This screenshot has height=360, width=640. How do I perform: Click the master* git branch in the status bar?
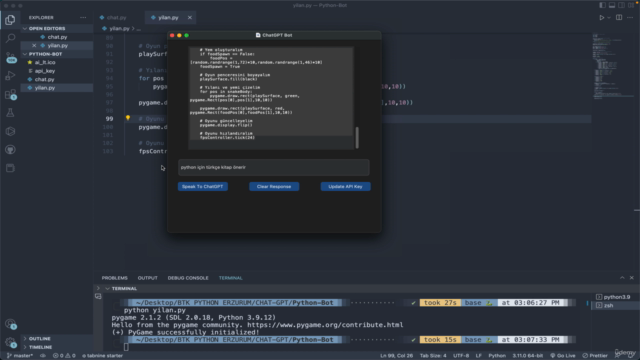pyautogui.click(x=20, y=356)
